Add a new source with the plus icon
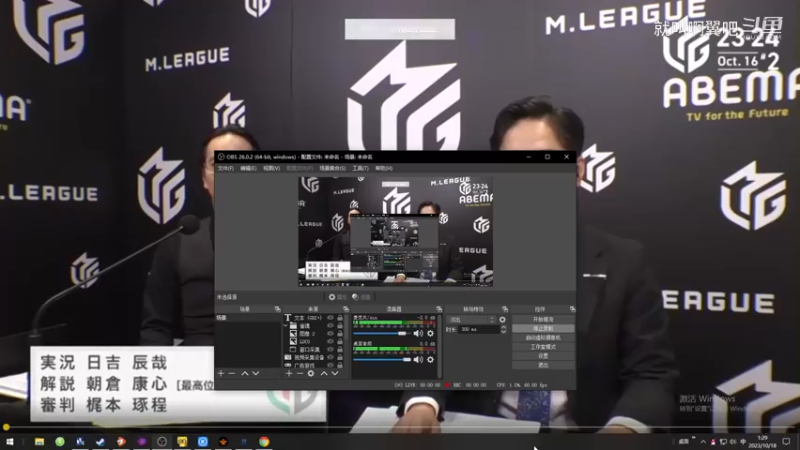This screenshot has width=800, height=450. 289,374
